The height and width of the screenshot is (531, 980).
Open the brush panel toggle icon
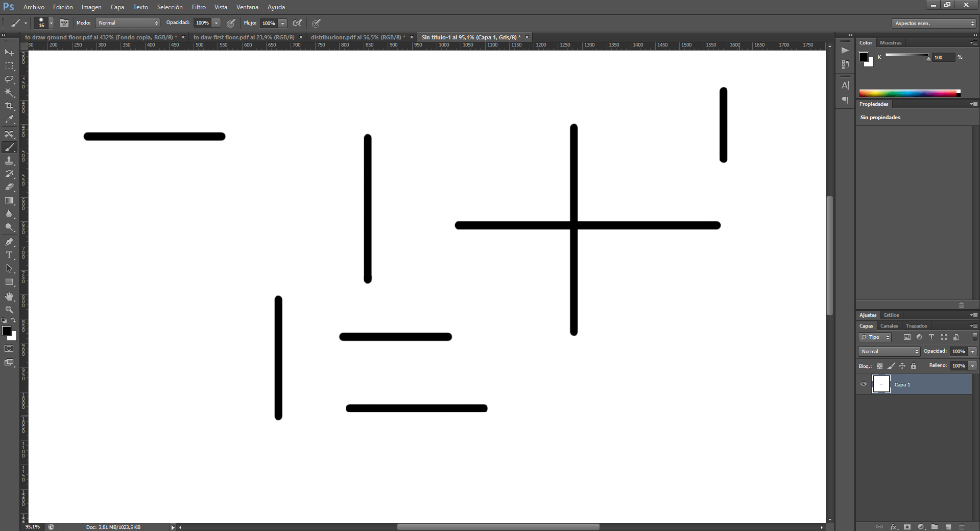64,23
